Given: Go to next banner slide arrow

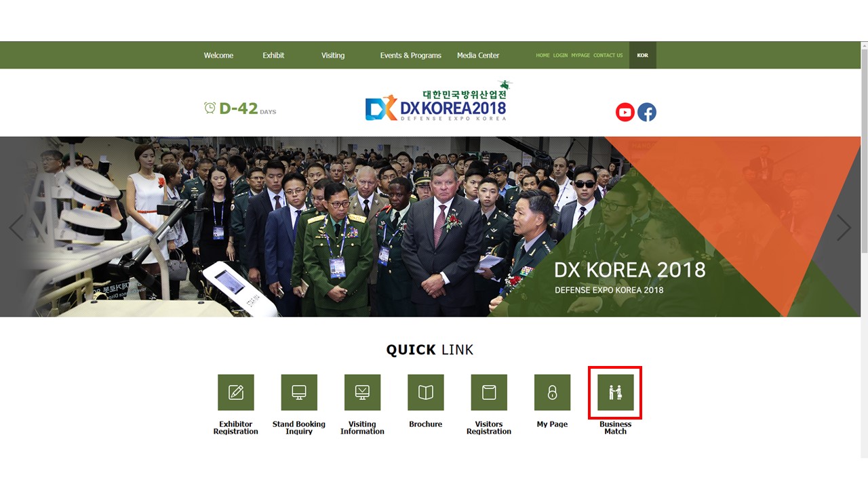Looking at the screenshot, I should (x=843, y=228).
